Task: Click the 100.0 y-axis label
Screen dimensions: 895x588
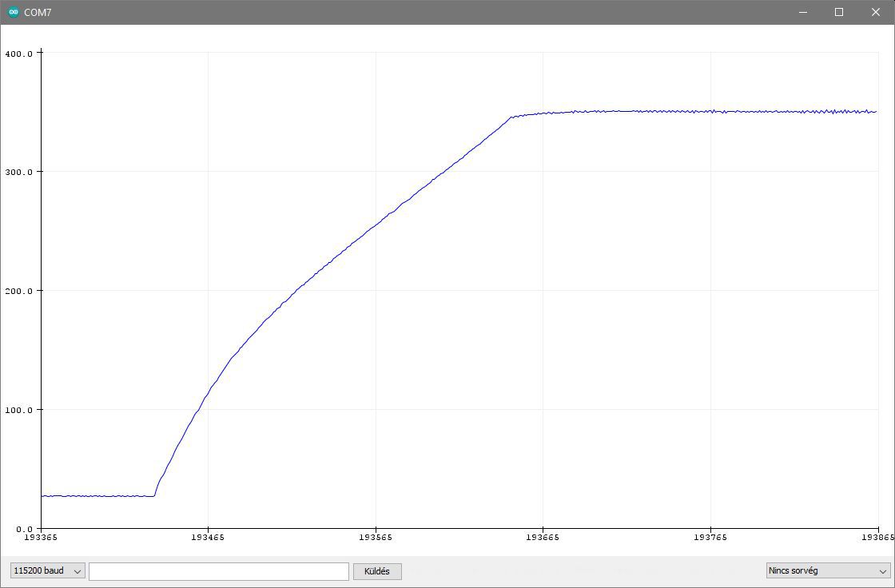Action: tap(19, 410)
